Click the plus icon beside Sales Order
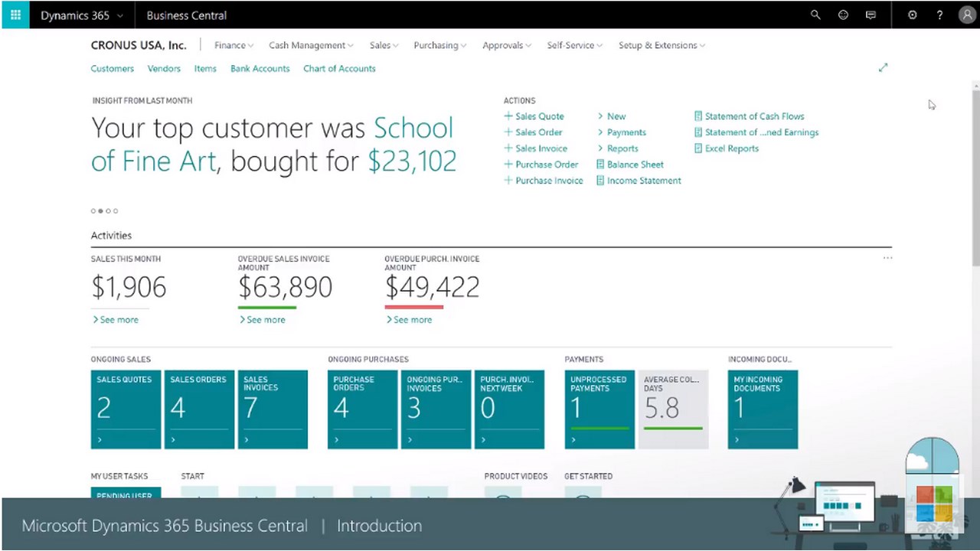The image size is (980, 551). 508,132
